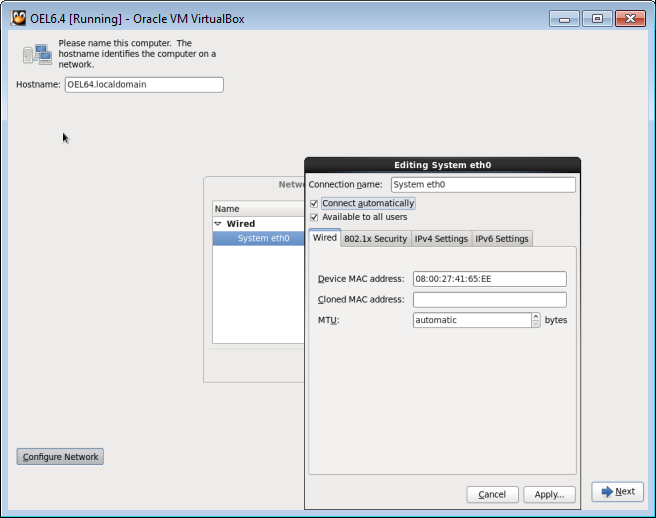Open the 802.1x Security tab
This screenshot has width=656, height=518.
tap(376, 239)
